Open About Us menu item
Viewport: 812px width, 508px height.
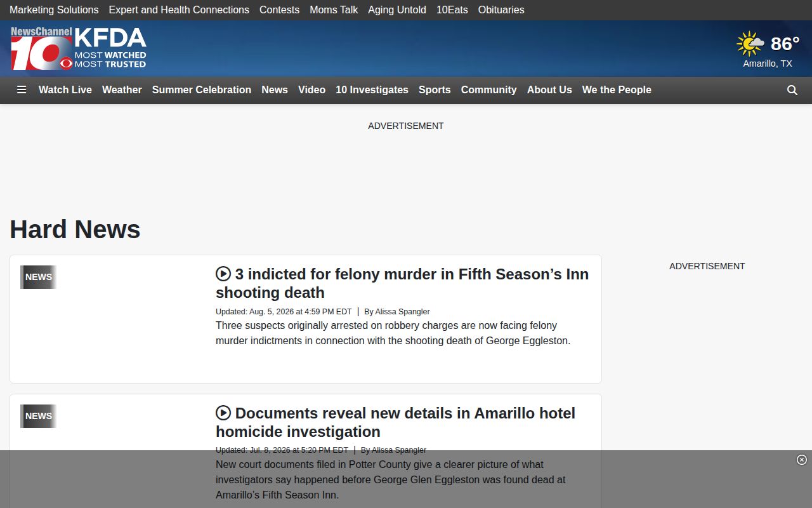point(549,90)
